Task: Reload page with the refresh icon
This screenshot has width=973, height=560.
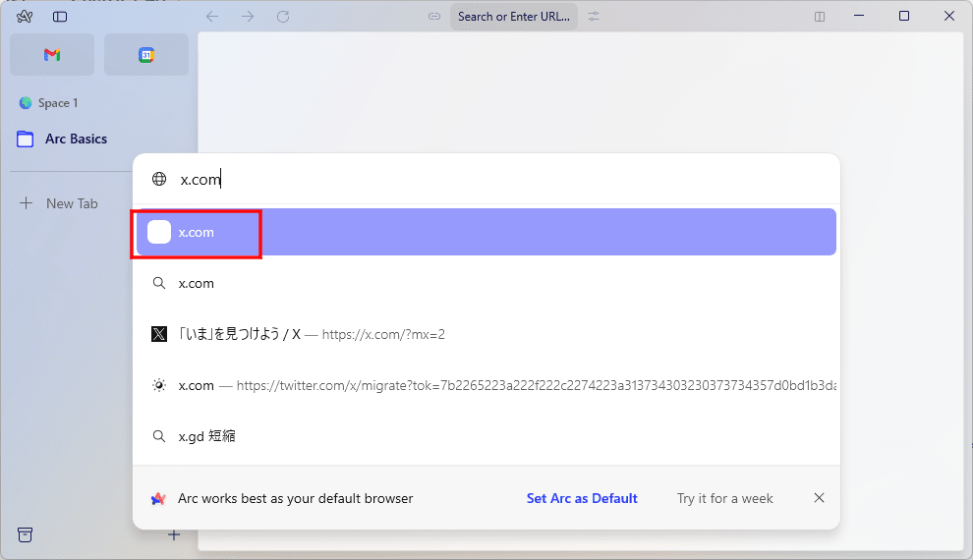Action: pos(283,17)
